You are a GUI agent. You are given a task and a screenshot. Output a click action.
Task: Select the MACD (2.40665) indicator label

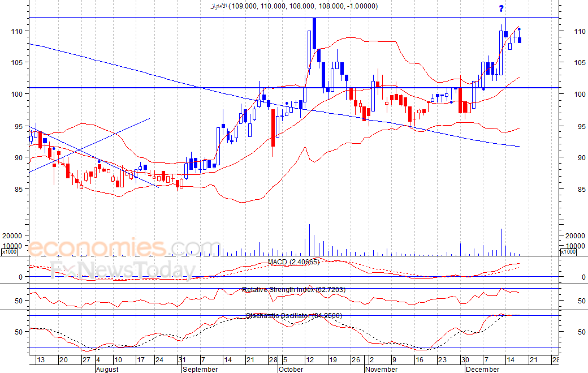point(293,262)
